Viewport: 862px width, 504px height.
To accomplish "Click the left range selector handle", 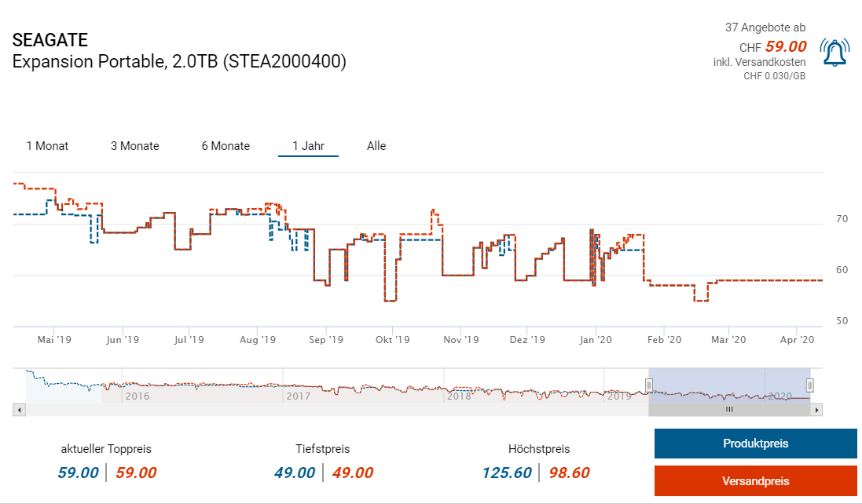I will pyautogui.click(x=649, y=385).
